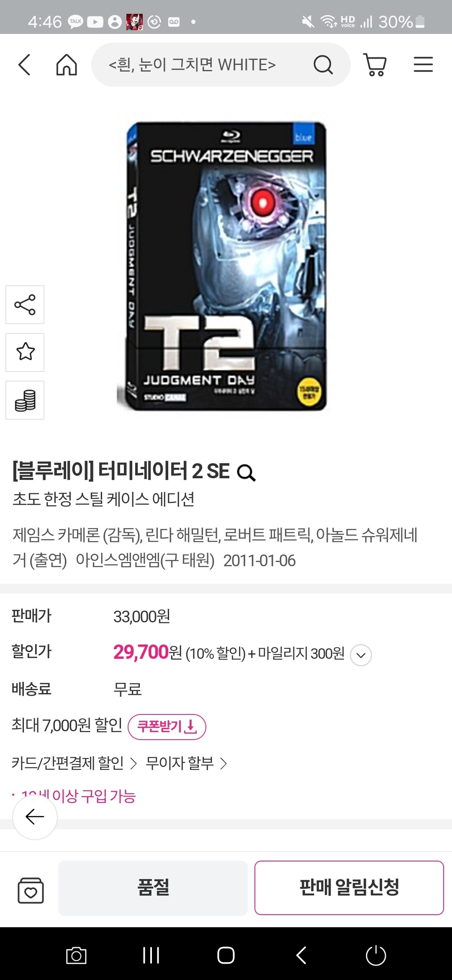Open 무이자 할부 details
Screen dimensions: 452x980
click(186, 763)
